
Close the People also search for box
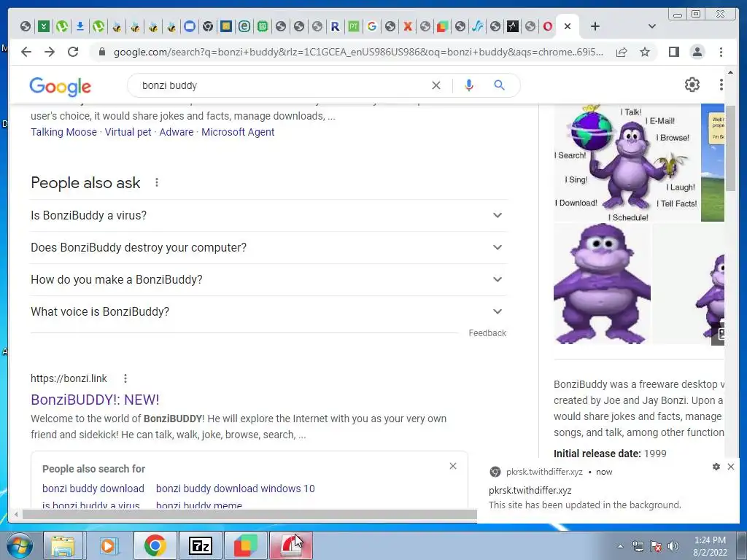[453, 466]
